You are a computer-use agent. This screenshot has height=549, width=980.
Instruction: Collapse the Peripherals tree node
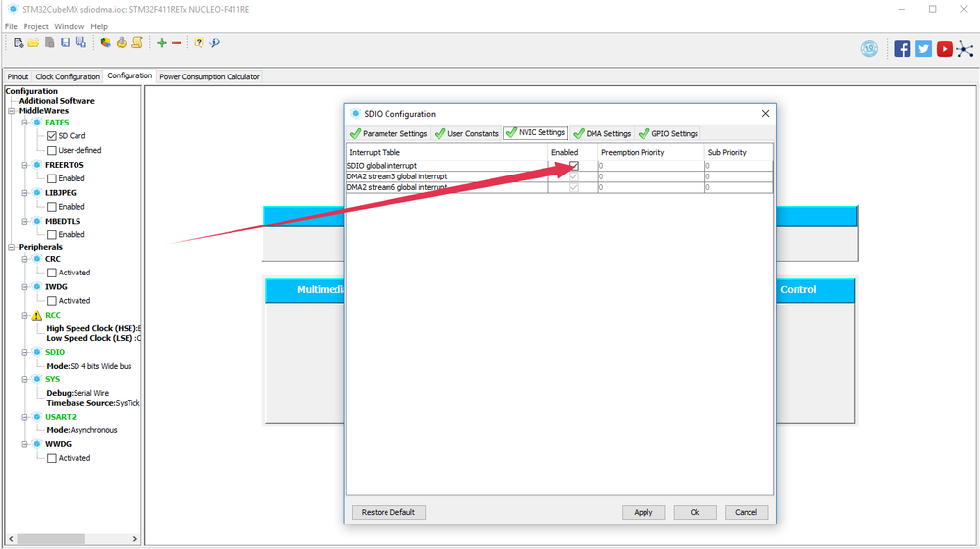click(11, 247)
